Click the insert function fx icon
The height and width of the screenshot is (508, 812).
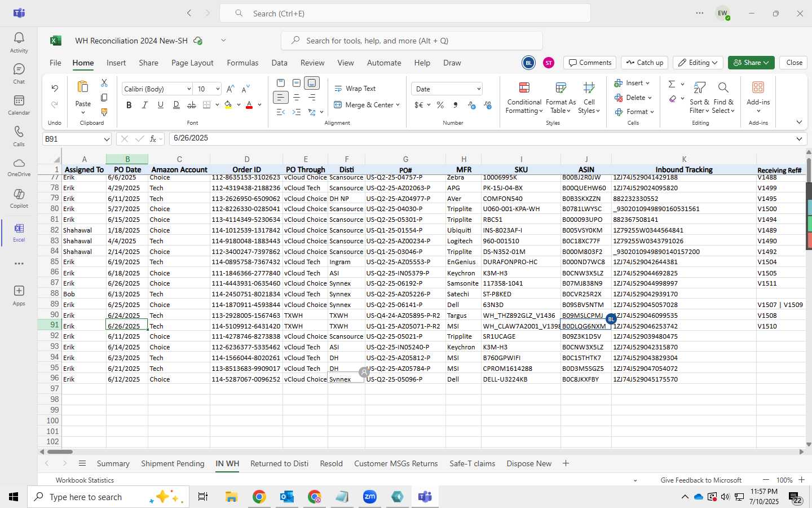[x=153, y=139]
